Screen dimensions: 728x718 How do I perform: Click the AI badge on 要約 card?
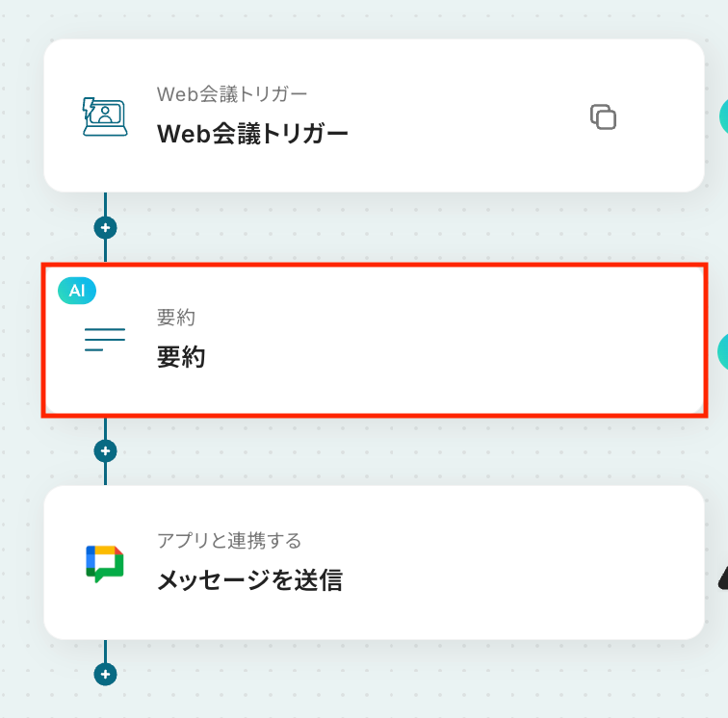coord(77,291)
